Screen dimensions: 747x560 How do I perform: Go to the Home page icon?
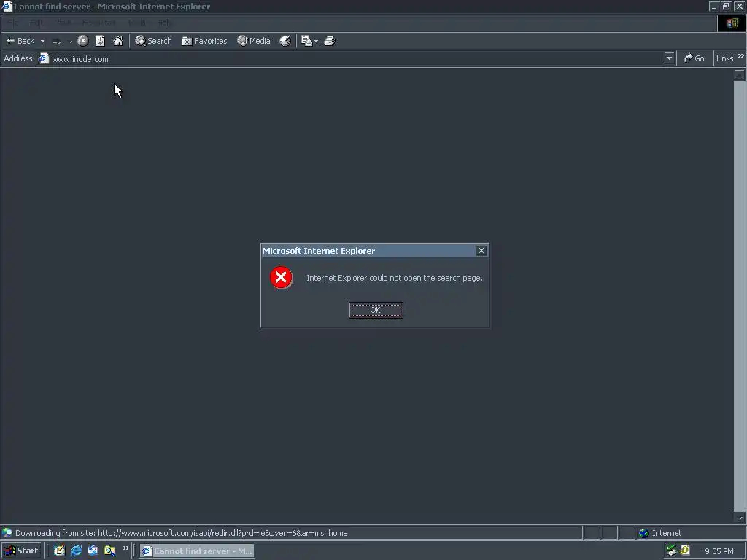[117, 41]
